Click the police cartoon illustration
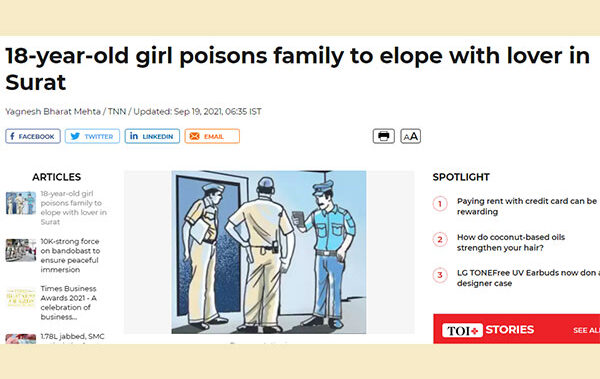 [269, 252]
